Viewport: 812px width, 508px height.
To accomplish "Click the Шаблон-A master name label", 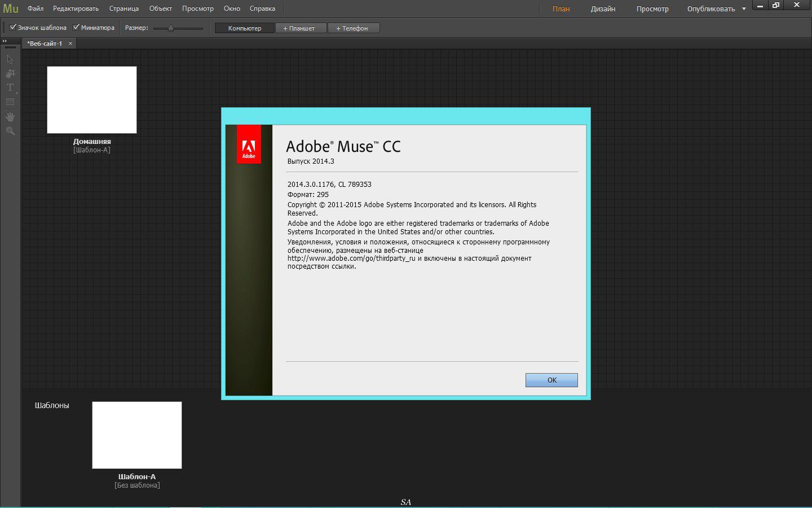I will point(137,477).
